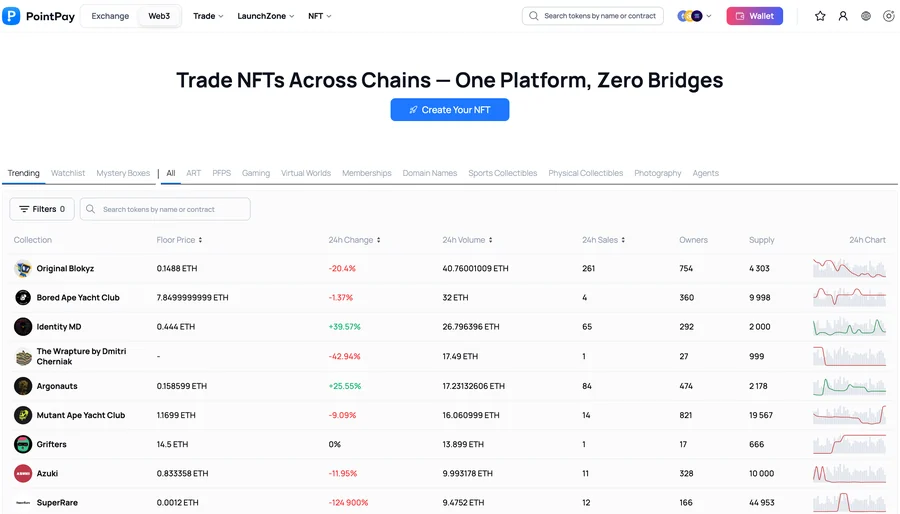
Task: Sort by 24h Sales column
Action: click(x=603, y=240)
